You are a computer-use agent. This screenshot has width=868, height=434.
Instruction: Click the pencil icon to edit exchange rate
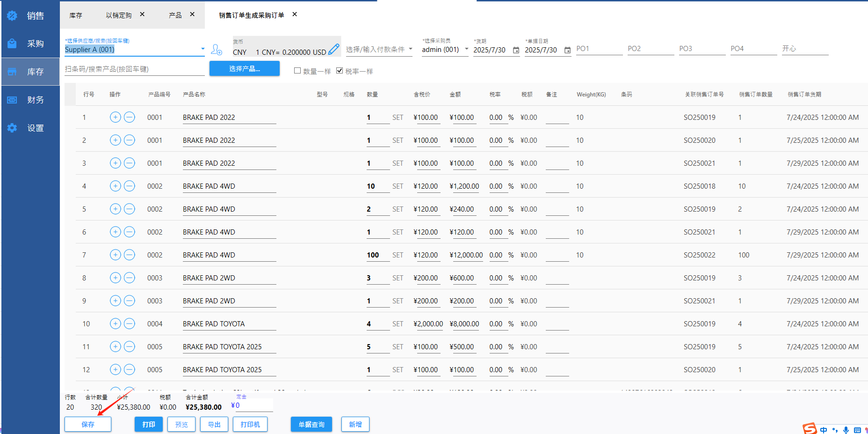(x=333, y=49)
